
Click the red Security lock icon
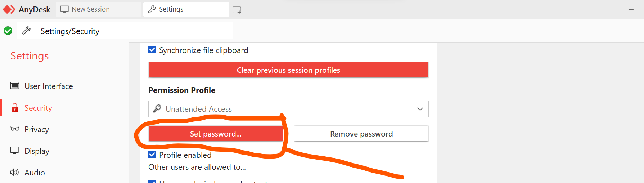pos(15,108)
